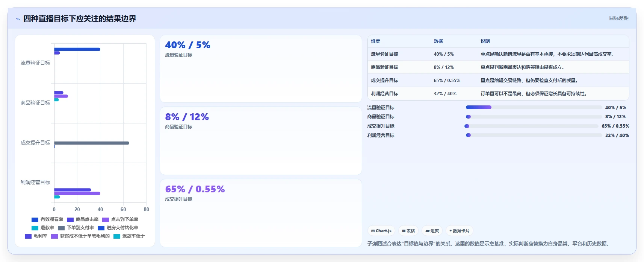Click the progress bar labeled 65% / 0.55%
644x262 pixels.
coord(531,126)
